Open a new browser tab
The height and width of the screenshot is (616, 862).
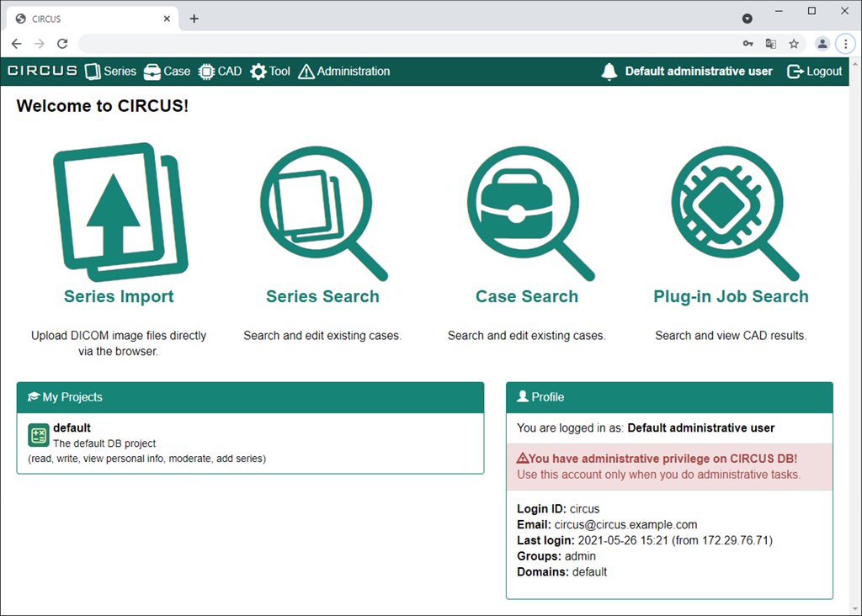(194, 19)
